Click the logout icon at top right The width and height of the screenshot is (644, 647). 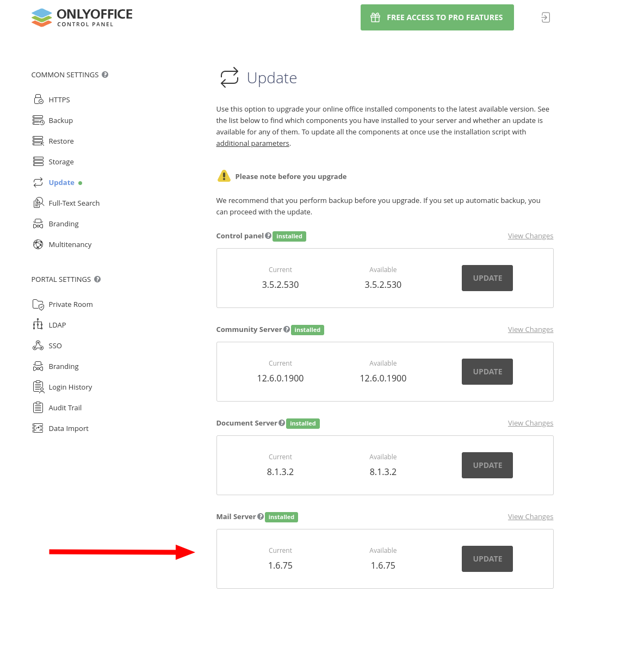tap(546, 17)
